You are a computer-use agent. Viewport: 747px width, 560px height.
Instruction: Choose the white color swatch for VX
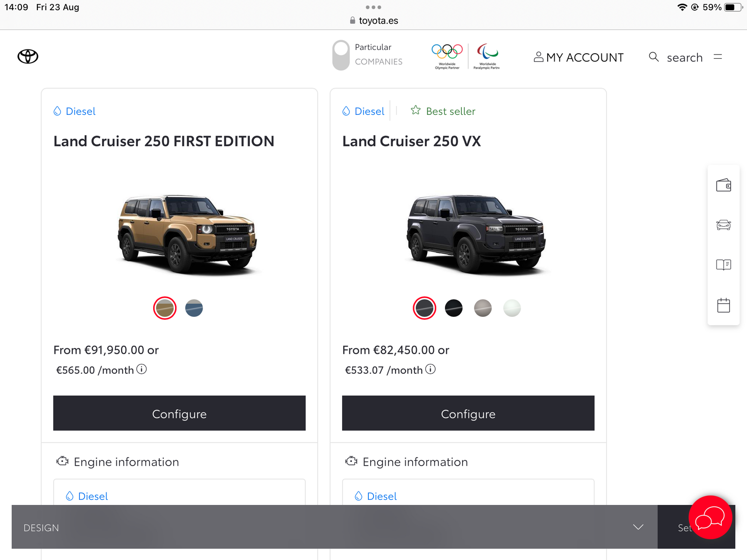(x=512, y=308)
